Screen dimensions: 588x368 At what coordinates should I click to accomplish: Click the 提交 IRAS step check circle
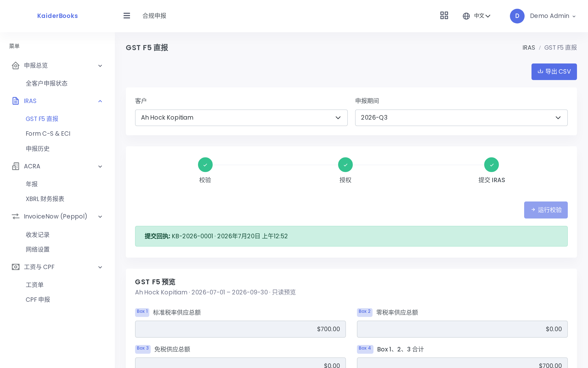point(492,165)
